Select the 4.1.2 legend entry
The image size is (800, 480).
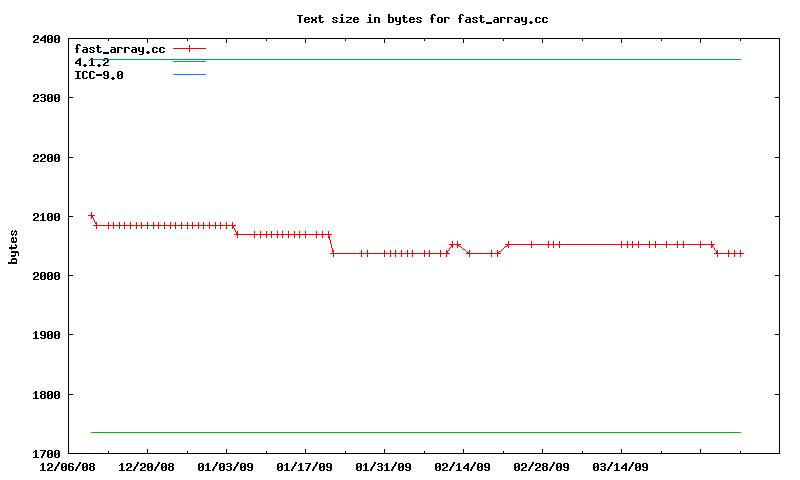coord(92,62)
